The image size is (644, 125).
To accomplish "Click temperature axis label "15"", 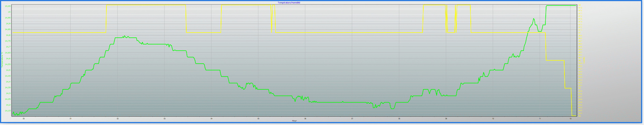I will coord(9,12).
